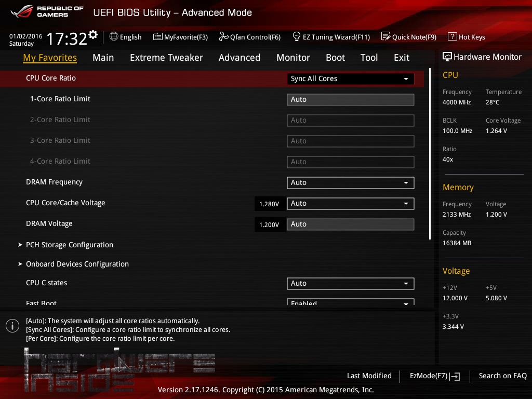Go to the Boot tab
The image size is (532, 399).
335,58
